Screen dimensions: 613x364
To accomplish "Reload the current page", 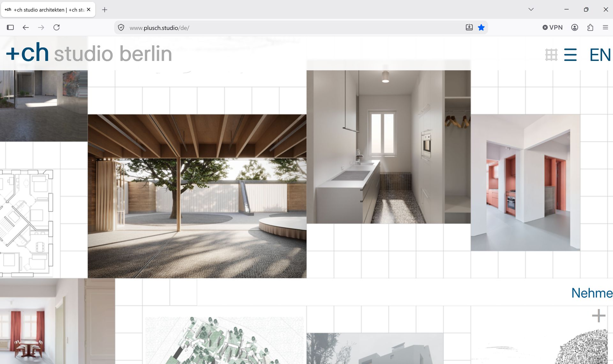I will pyautogui.click(x=57, y=27).
